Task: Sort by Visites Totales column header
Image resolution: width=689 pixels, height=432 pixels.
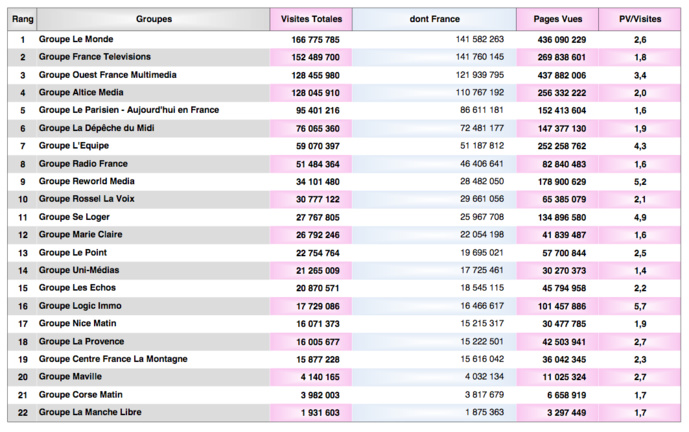Action: tap(310, 19)
